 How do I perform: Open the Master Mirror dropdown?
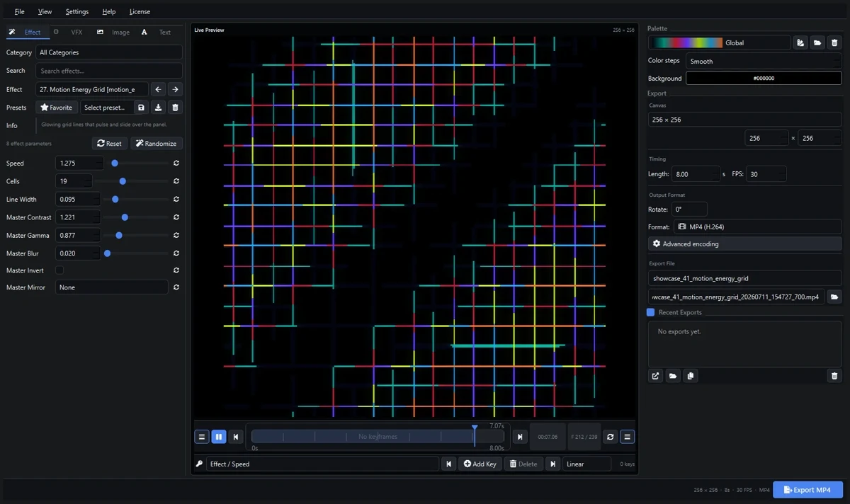(112, 287)
